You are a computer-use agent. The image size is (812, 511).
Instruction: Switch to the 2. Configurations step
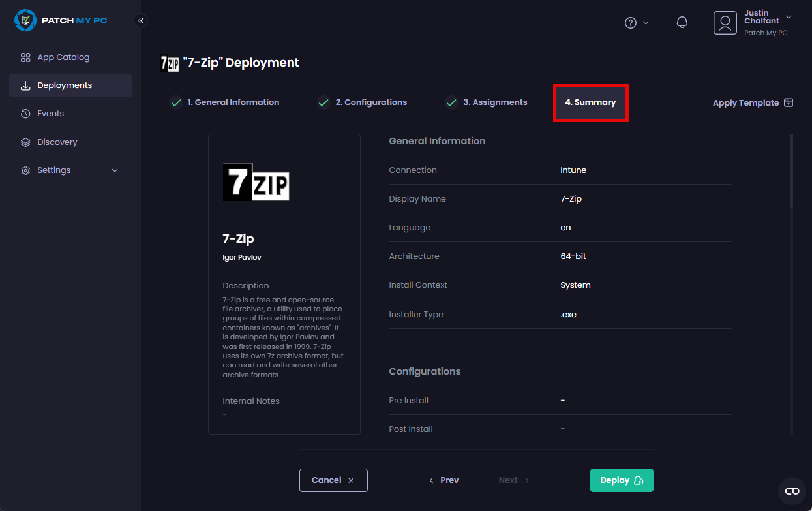click(x=370, y=102)
